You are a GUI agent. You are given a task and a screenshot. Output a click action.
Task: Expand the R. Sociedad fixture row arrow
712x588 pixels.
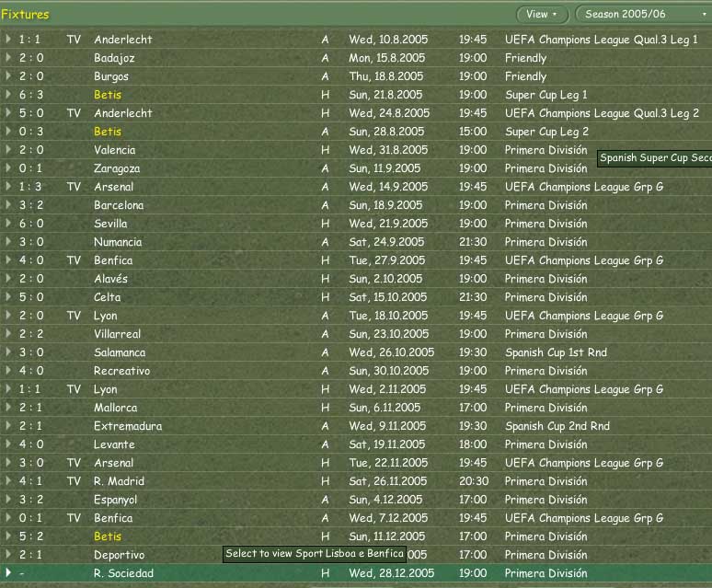[x=8, y=573]
